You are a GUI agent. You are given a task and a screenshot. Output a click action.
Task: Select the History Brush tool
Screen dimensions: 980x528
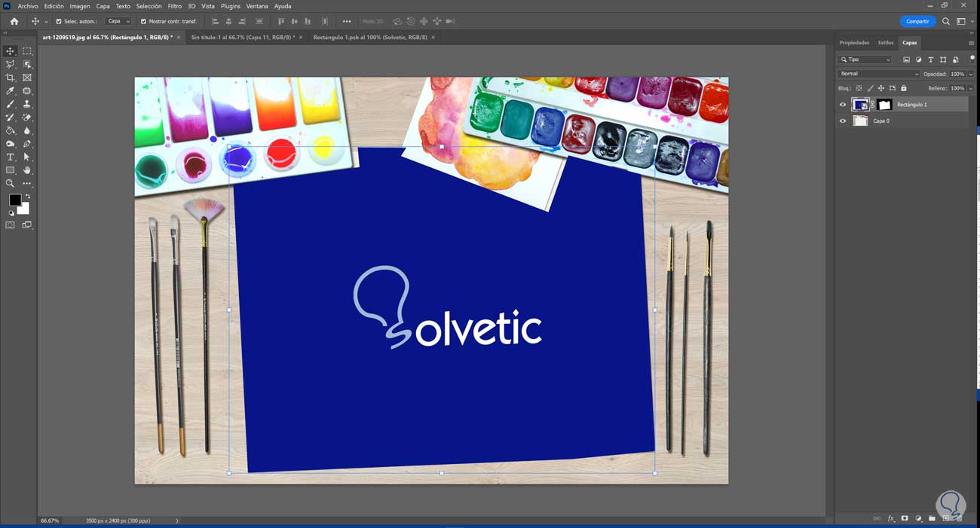[x=10, y=118]
